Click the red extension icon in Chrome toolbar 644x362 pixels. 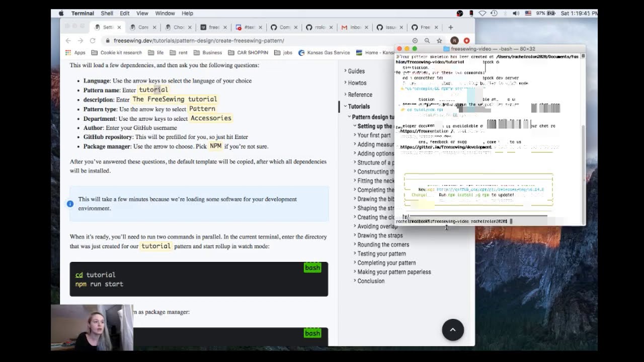[466, 41]
